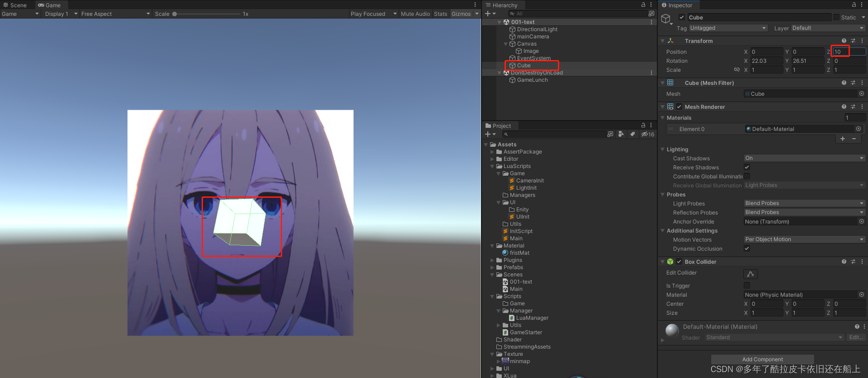Screen dimensions: 868x378
Task: Open Hierarchy panel kebab menu
Action: coord(651,5)
